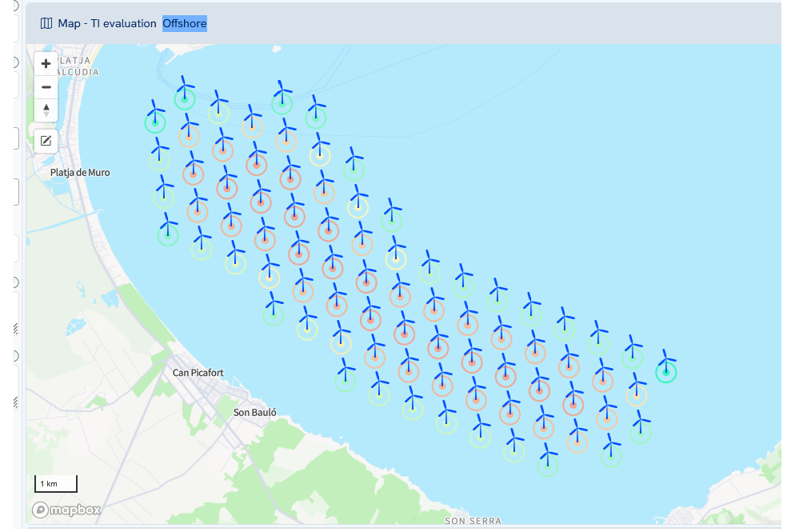Zoom in on the map

tap(46, 63)
